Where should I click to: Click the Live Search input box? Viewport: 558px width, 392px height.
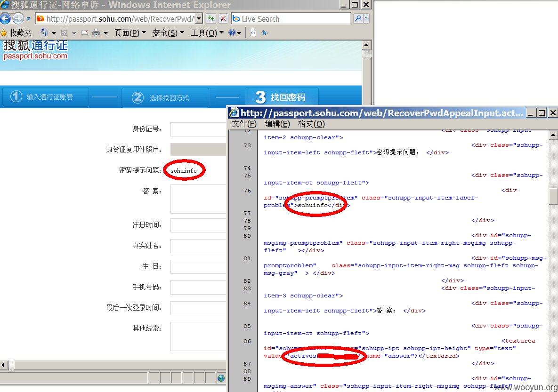coord(291,18)
